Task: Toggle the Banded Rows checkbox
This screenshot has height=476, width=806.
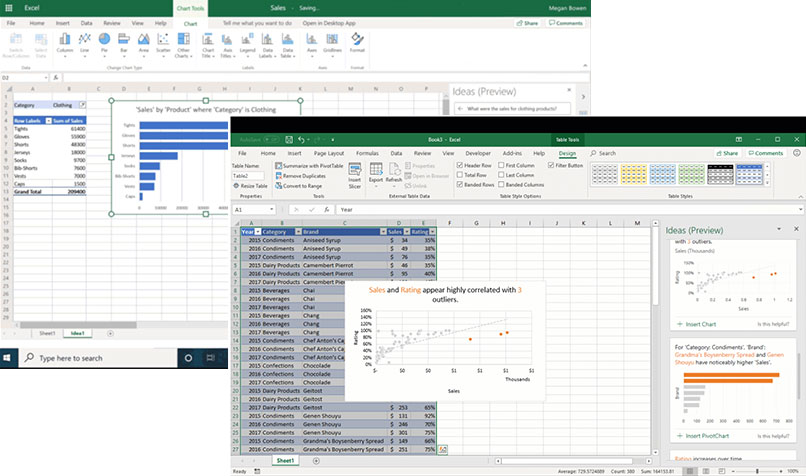Action: click(460, 184)
